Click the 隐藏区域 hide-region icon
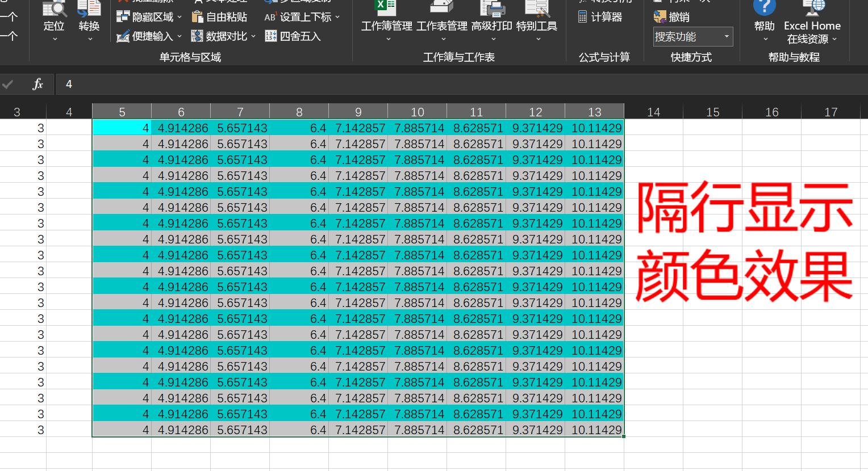Screen dimensions: 868x471 [x=123, y=17]
